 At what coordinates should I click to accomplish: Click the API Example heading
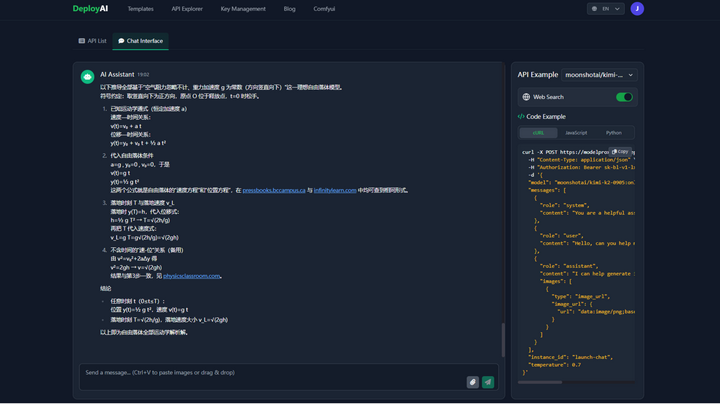(x=538, y=74)
